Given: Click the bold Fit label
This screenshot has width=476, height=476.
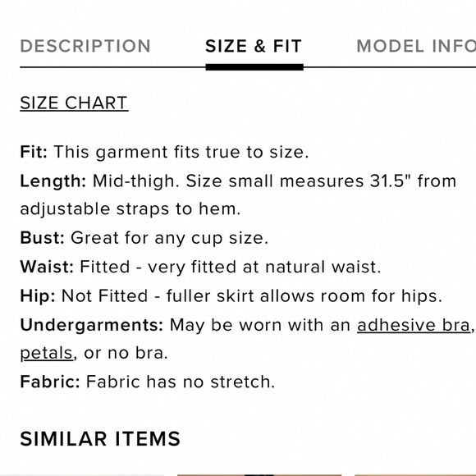Looking at the screenshot, I should (x=34, y=152).
